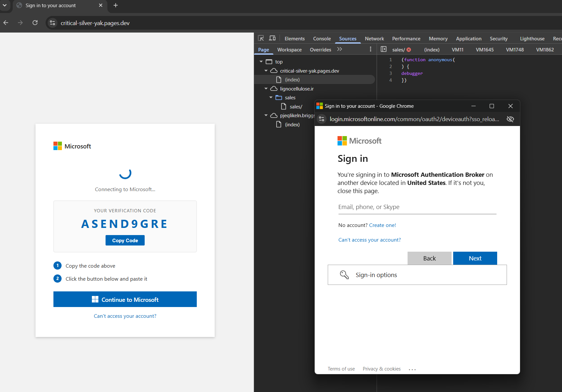Select the Workspace sub-tab in Sources
The width and height of the screenshot is (562, 392).
pos(289,50)
